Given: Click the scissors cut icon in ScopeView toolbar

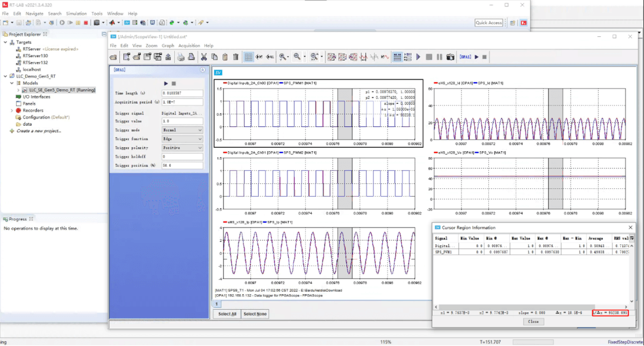Looking at the screenshot, I should coord(204,57).
